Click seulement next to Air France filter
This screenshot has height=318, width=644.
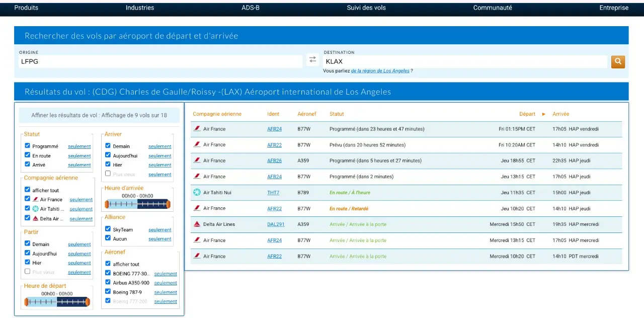[81, 200]
